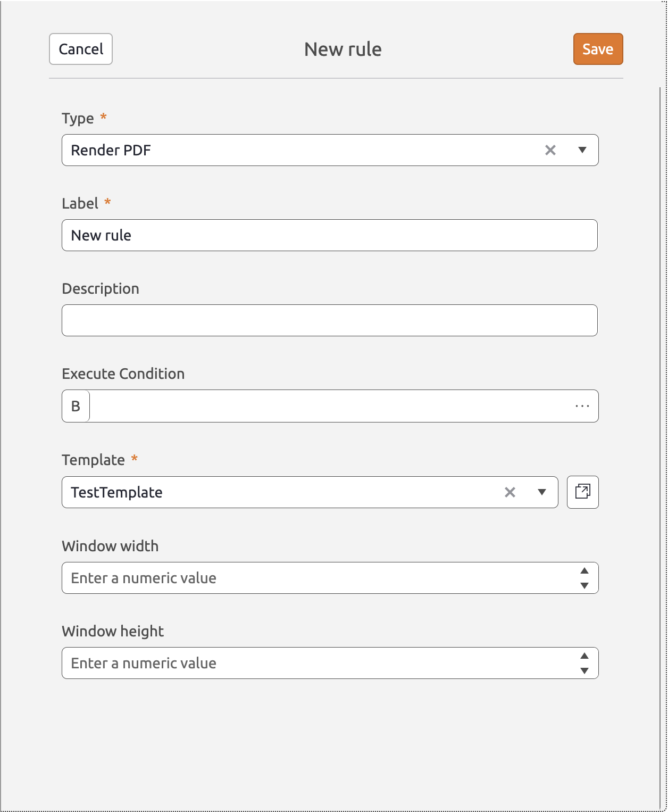The width and height of the screenshot is (668, 812).
Task: Cancel creating the rule
Action: tap(80, 49)
